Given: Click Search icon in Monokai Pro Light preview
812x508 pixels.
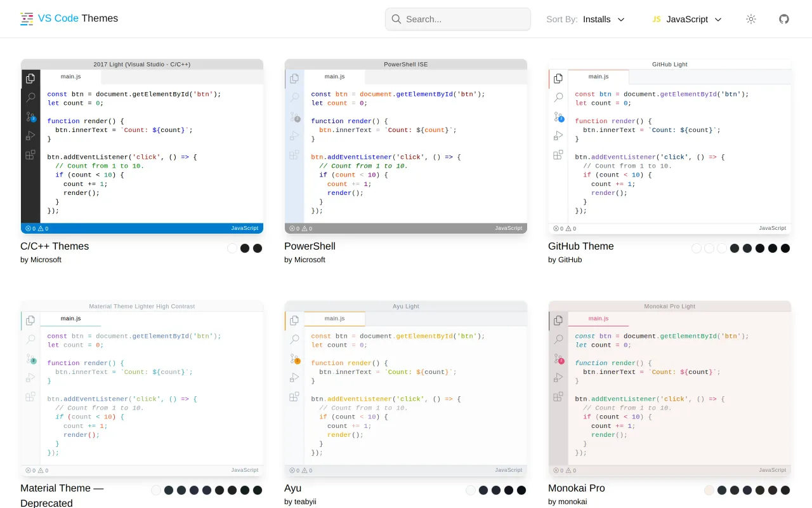Looking at the screenshot, I should (x=558, y=340).
